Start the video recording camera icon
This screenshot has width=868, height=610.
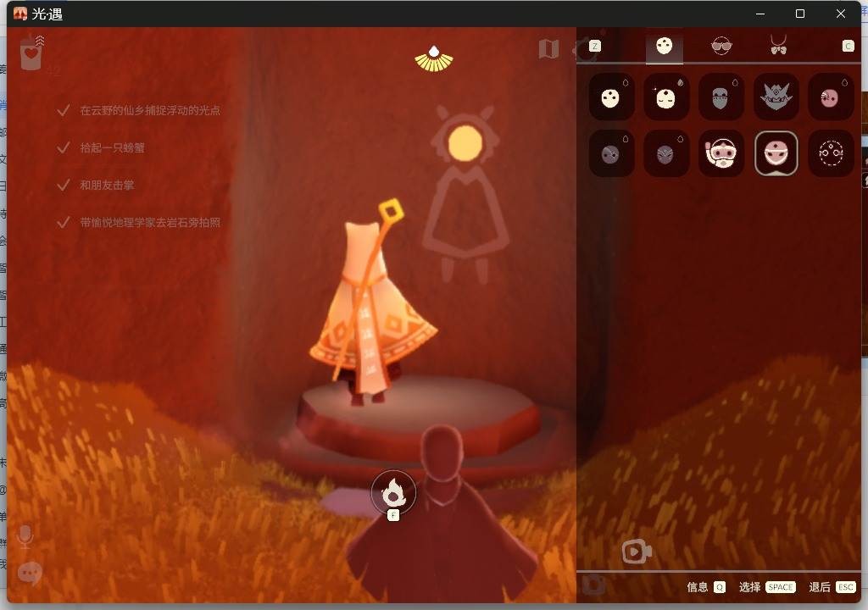637,552
